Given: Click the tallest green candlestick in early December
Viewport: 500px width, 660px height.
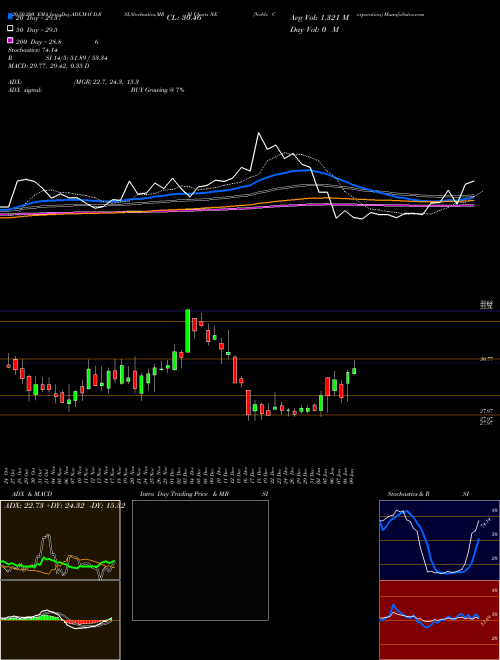Looking at the screenshot, I should 188,331.
